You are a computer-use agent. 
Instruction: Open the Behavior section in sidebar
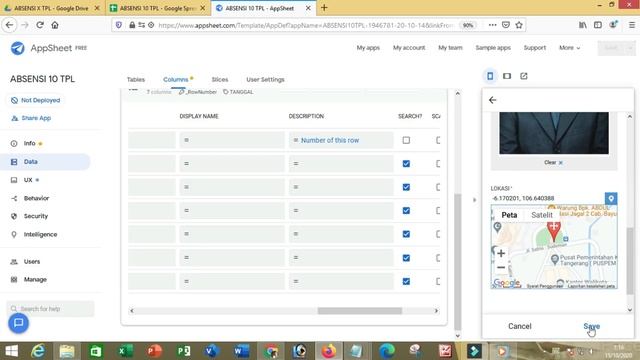click(36, 198)
